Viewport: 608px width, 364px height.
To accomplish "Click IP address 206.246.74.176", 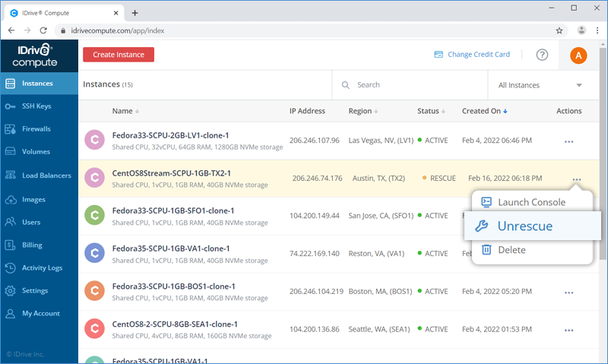I will click(317, 179).
